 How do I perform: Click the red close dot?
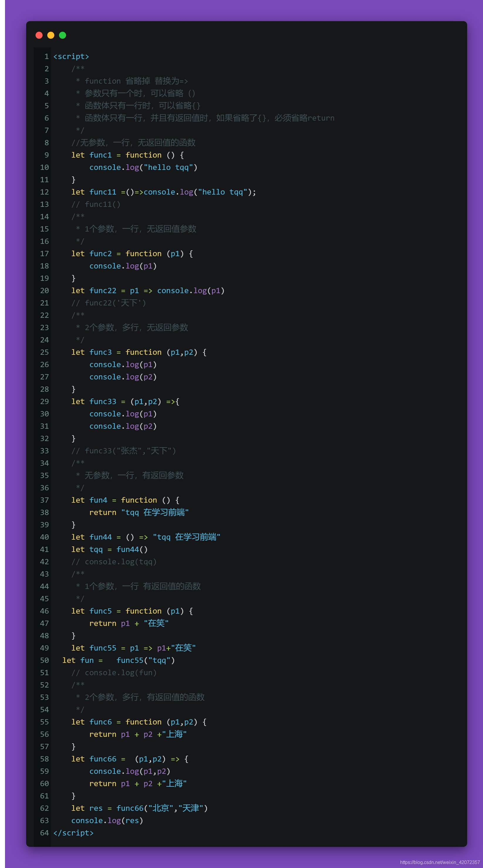coord(39,36)
